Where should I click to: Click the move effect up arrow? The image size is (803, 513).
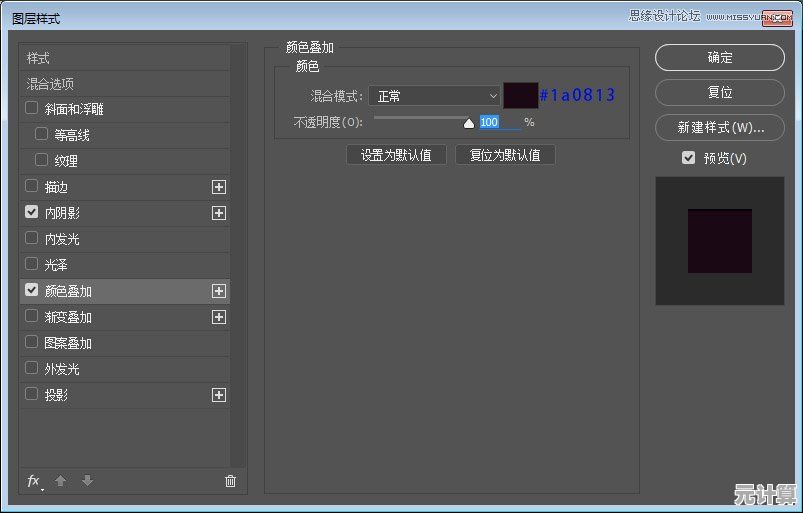60,481
